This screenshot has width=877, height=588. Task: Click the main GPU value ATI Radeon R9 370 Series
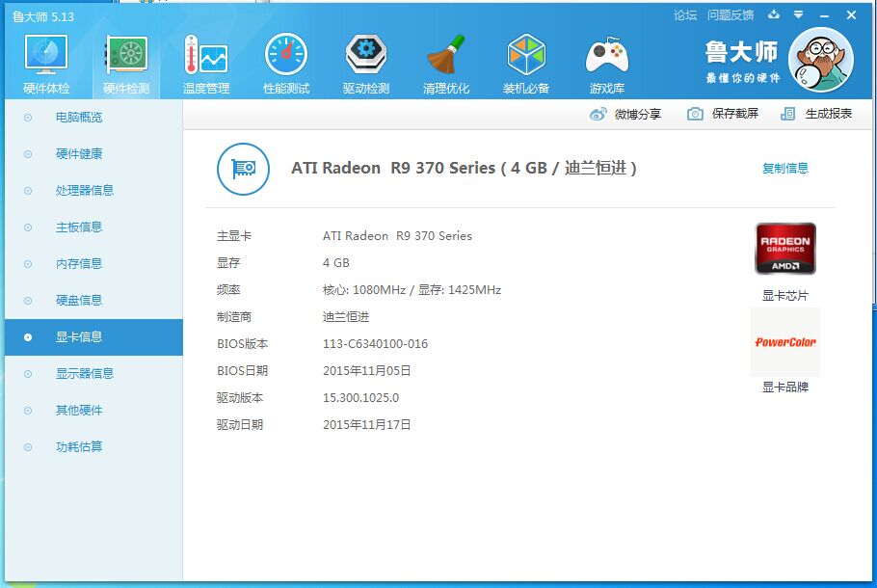click(397, 236)
